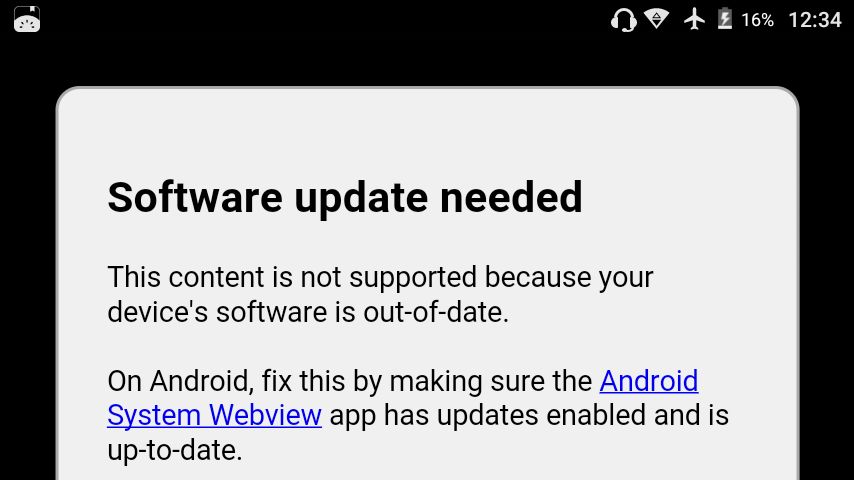
Task: Tap the charging battery icon
Action: pos(724,19)
